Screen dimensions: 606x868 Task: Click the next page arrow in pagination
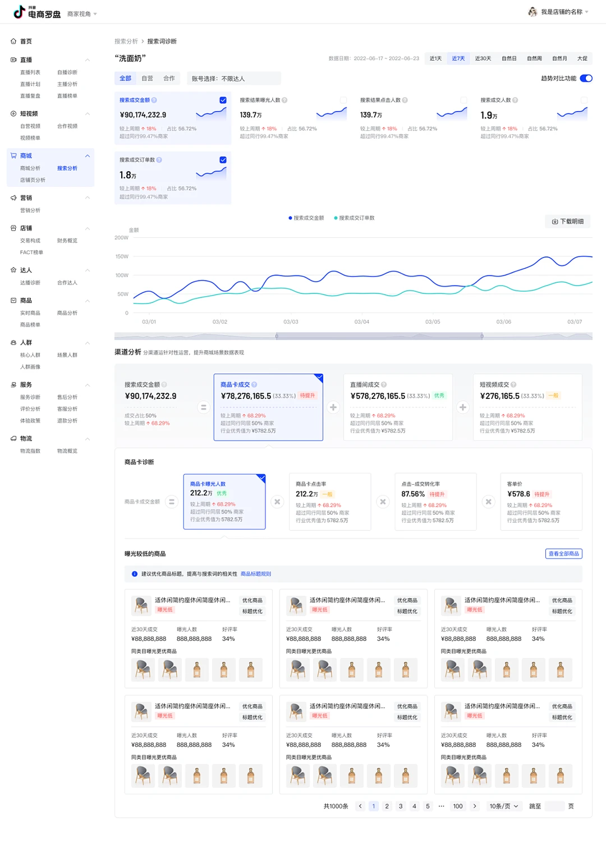[475, 806]
